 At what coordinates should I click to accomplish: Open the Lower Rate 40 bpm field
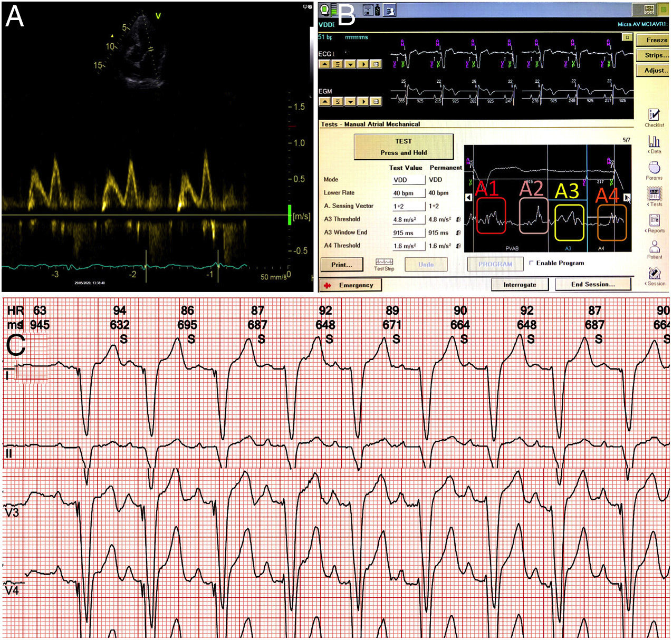click(x=407, y=193)
